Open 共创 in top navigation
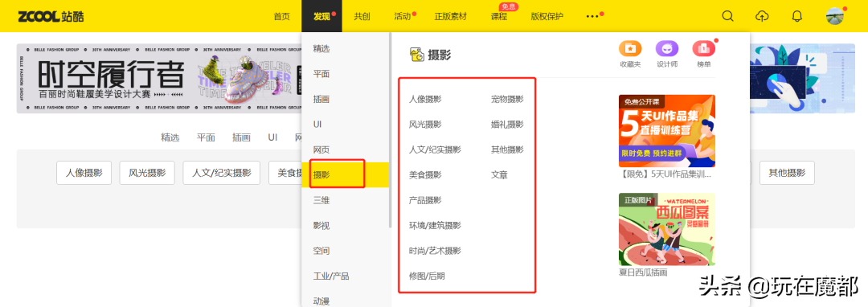This screenshot has width=868, height=307. [x=362, y=17]
